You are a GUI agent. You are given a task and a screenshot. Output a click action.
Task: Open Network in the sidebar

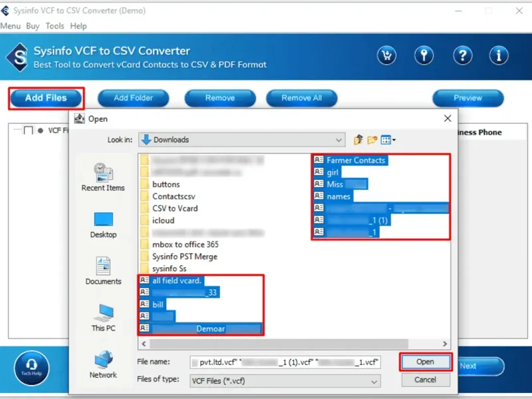click(x=103, y=364)
